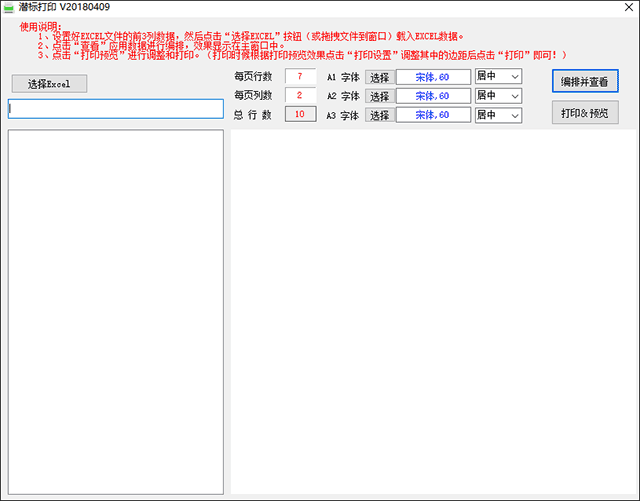Click the A2 font field showing 宋体,60
The width and height of the screenshot is (640, 501).
point(433,96)
